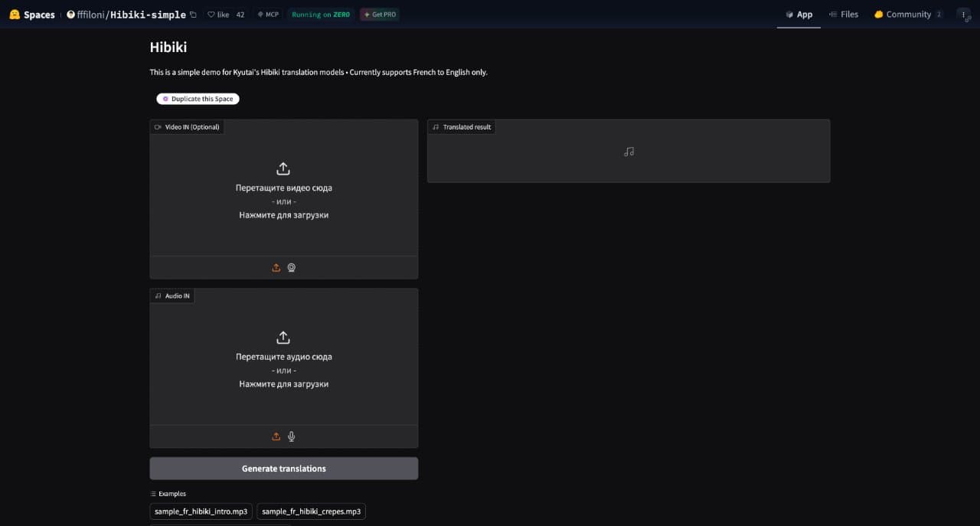This screenshot has width=980, height=526.
Task: Open the three-dot more options menu
Action: [964, 15]
